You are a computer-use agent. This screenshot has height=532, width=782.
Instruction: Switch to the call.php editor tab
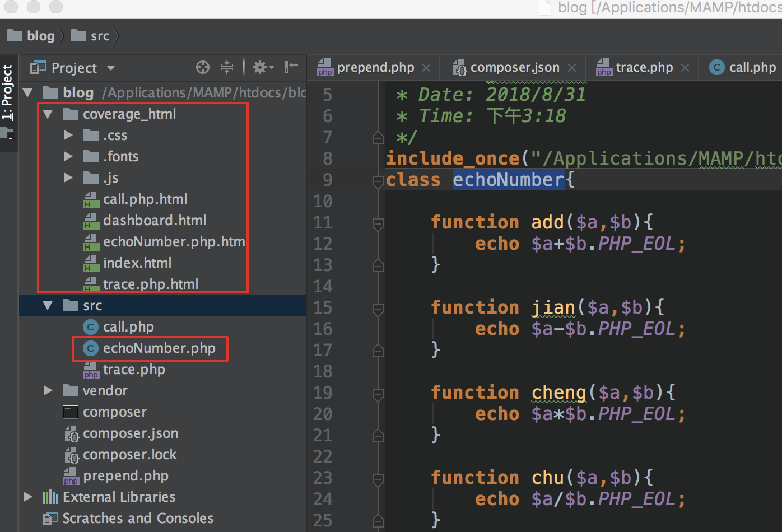click(x=743, y=68)
